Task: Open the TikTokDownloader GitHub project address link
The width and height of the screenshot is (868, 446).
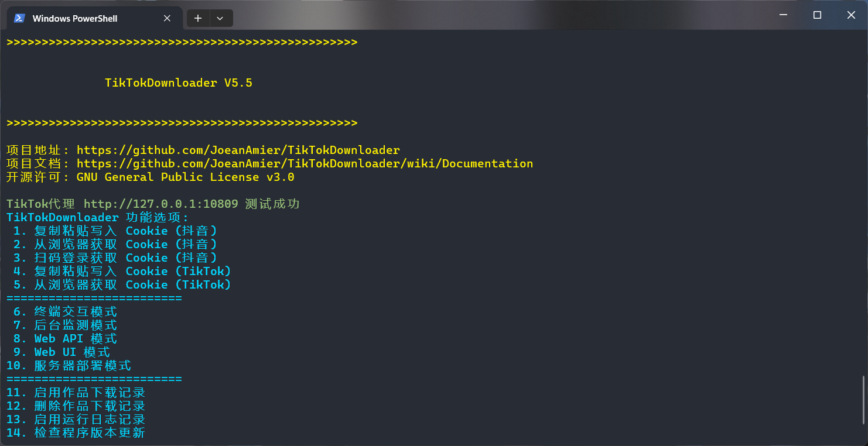Action: point(238,150)
